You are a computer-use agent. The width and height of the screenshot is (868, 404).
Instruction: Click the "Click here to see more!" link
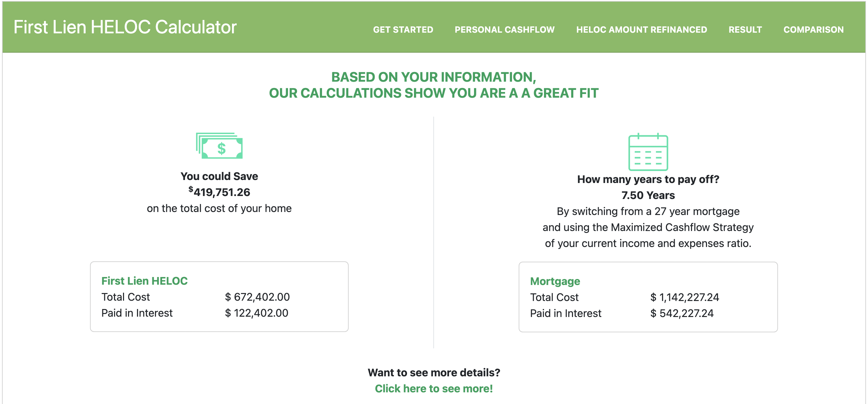[434, 389]
